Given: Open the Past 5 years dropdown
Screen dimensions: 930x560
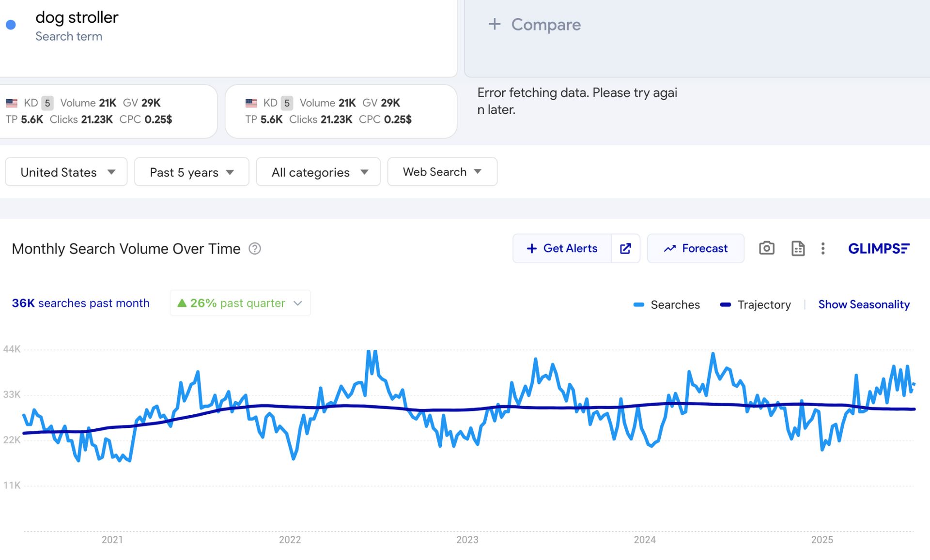Looking at the screenshot, I should pyautogui.click(x=191, y=172).
